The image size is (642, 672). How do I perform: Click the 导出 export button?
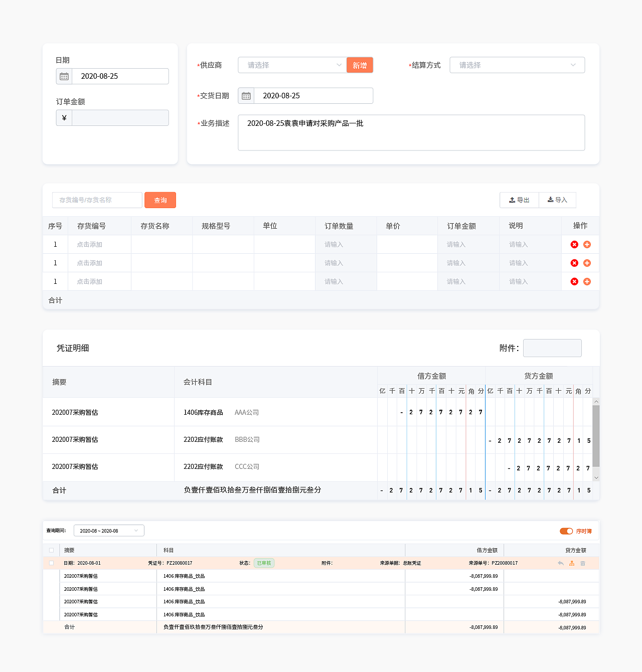click(520, 200)
